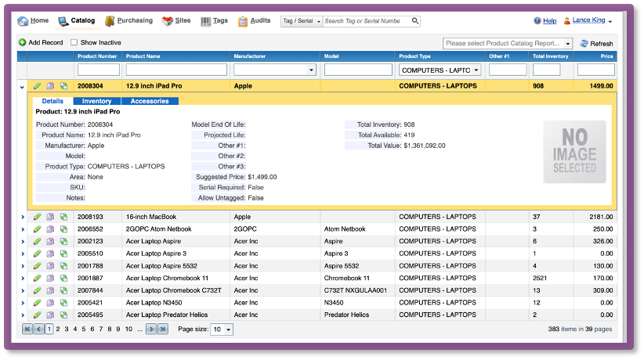
Task: Click the No Image Selected placeholder
Action: pyautogui.click(x=574, y=152)
